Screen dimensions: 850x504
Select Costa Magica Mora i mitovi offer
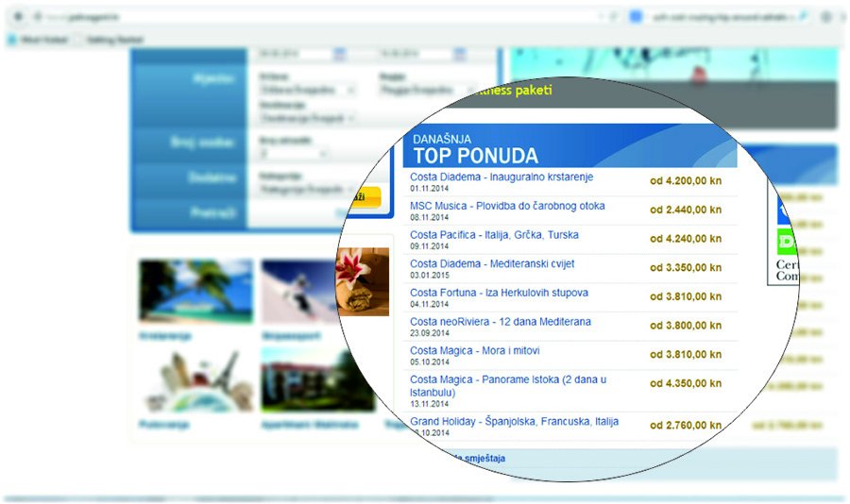coord(475,351)
